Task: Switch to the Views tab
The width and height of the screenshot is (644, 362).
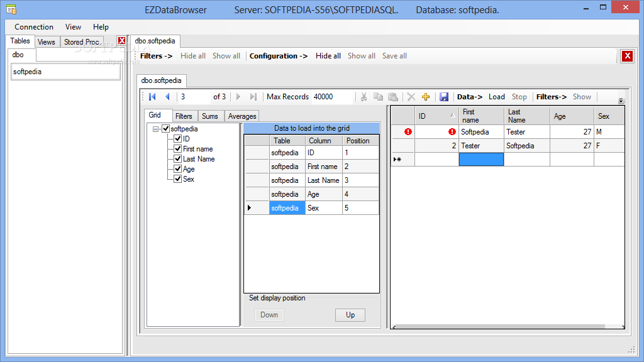Action: (47, 42)
